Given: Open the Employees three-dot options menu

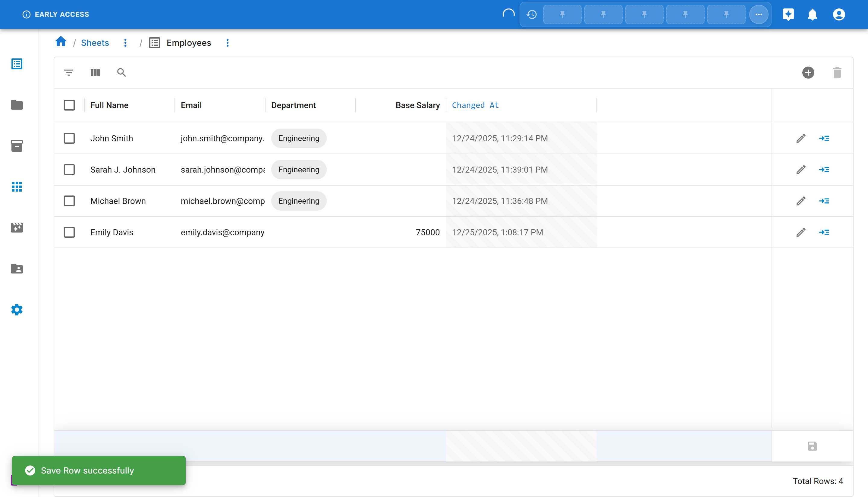Looking at the screenshot, I should 228,43.
